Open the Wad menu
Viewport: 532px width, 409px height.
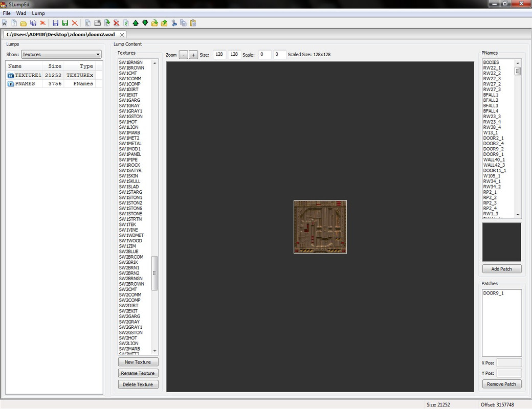(21, 13)
